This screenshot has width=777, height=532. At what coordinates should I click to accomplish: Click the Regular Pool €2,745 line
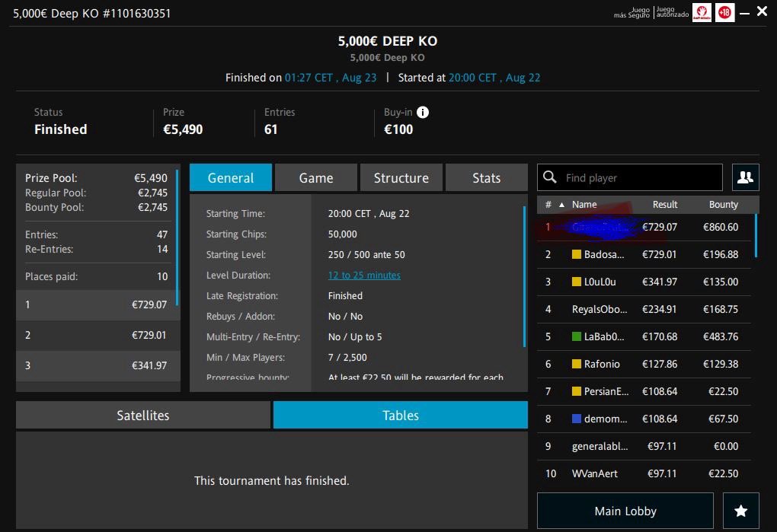(x=96, y=193)
